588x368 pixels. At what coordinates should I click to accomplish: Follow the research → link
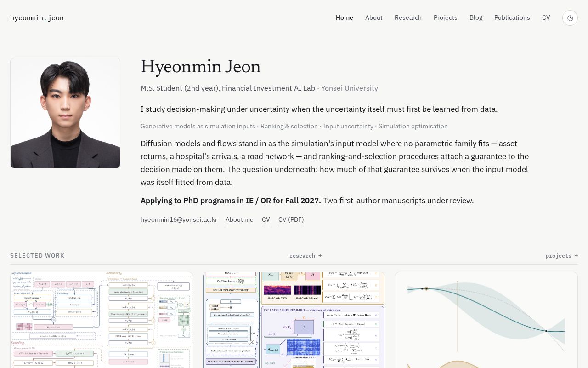(x=305, y=256)
